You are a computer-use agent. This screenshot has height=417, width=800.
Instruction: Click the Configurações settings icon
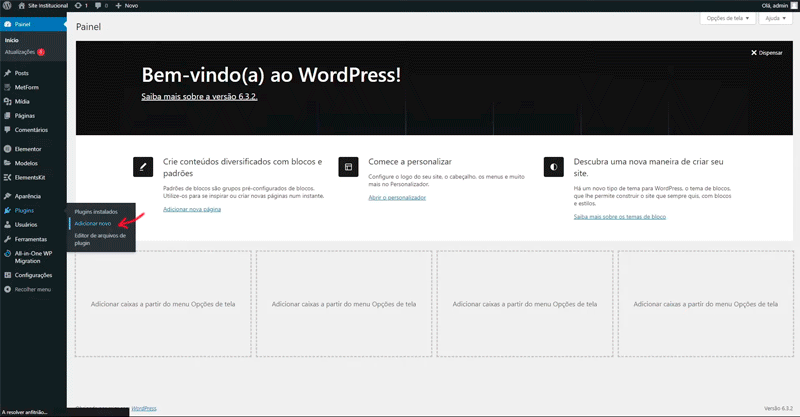[8, 275]
